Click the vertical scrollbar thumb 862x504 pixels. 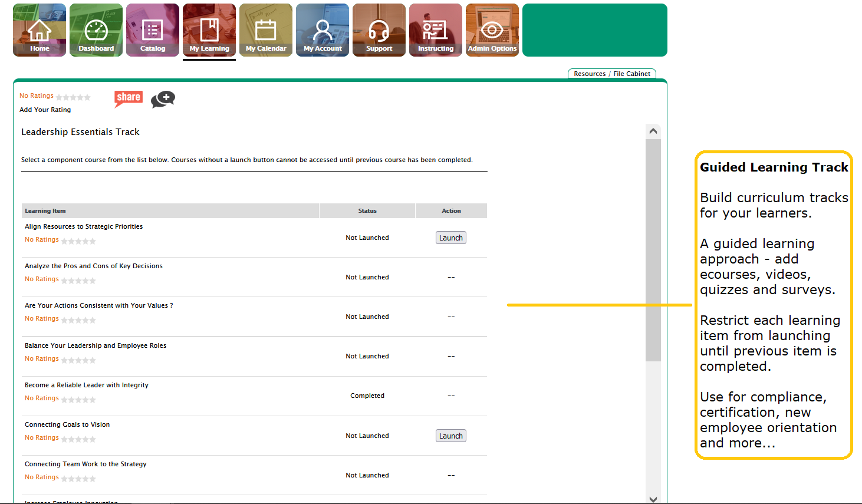coord(653,250)
